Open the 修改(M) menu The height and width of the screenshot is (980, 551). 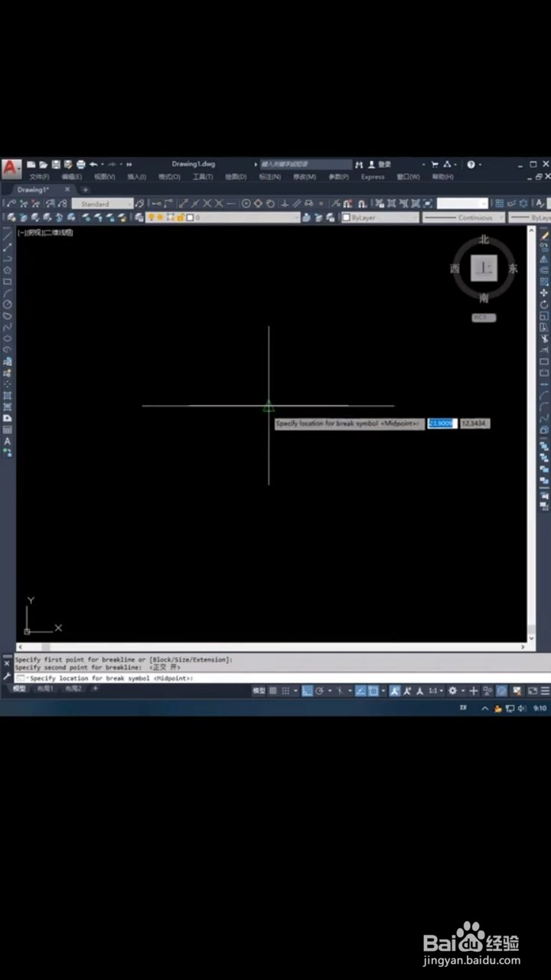tap(305, 177)
